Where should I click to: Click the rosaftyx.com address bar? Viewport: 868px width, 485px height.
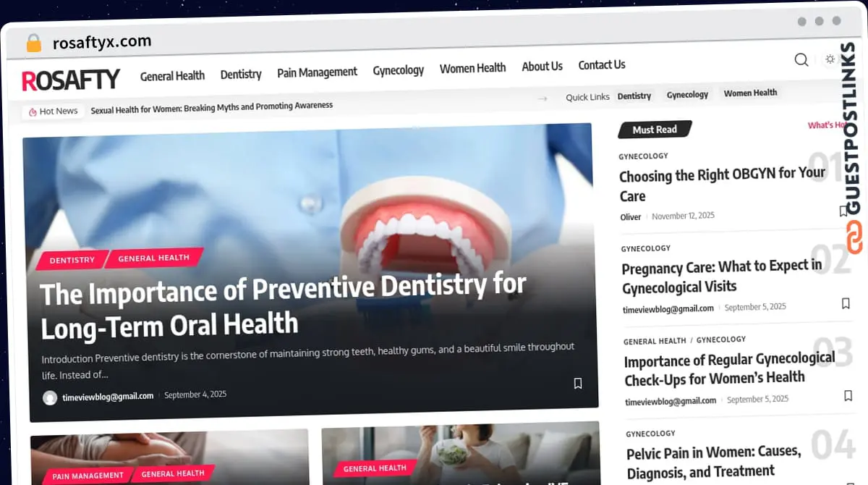[x=102, y=42]
